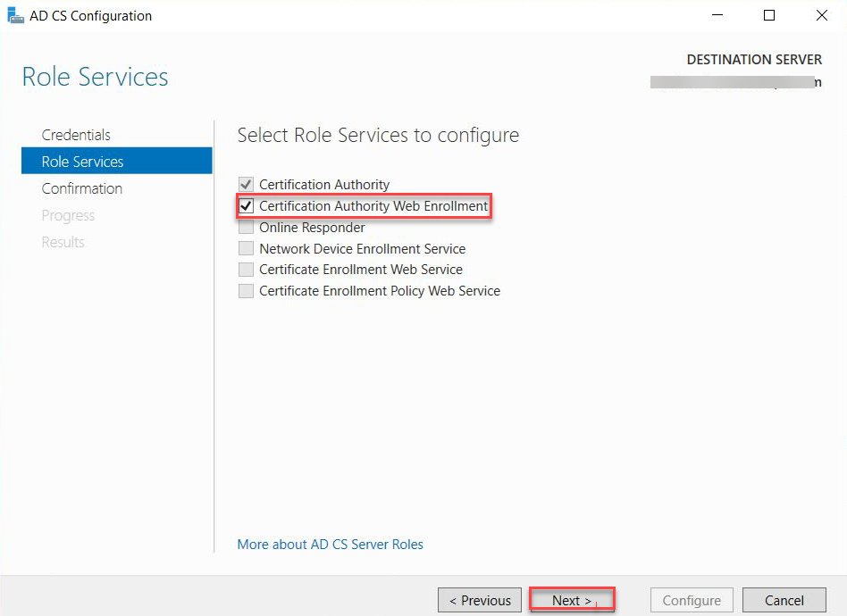Cancel the AD CS configuration wizard
The image size is (847, 616).
point(784,600)
